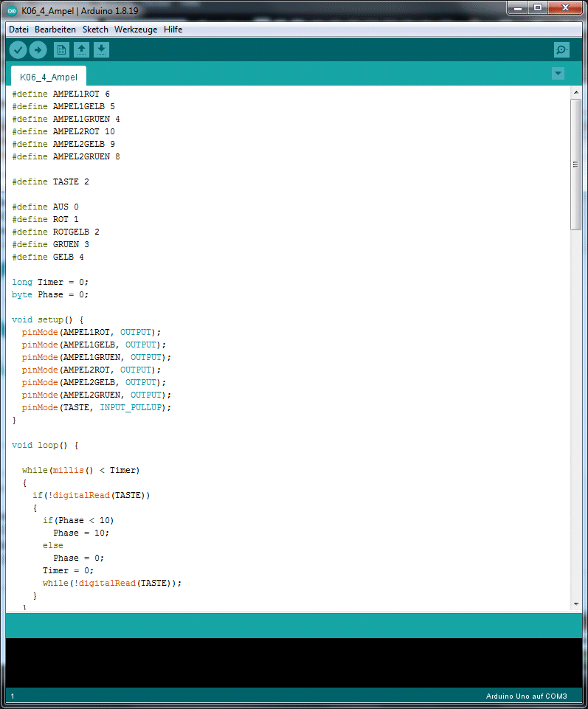Click the 'byte Phase = 0;' line
Viewport: 588px width, 709px height.
tap(50, 294)
